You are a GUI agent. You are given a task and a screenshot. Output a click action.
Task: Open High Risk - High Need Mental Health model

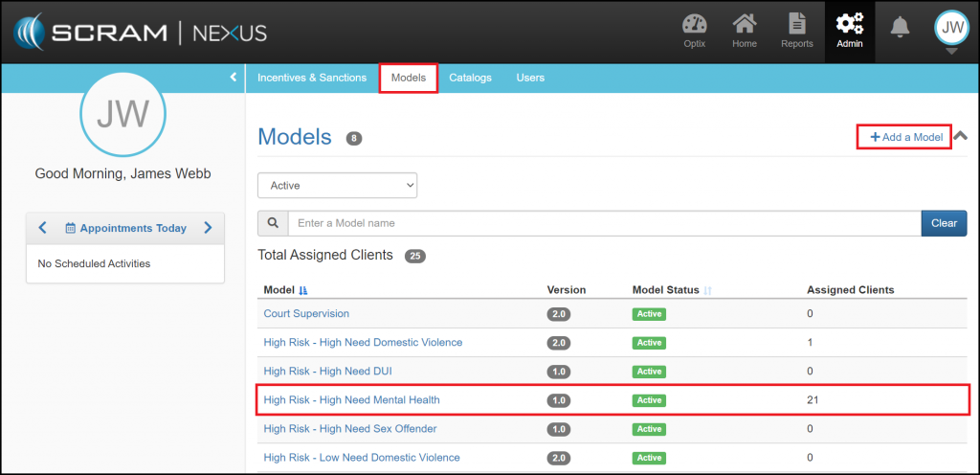click(x=351, y=399)
